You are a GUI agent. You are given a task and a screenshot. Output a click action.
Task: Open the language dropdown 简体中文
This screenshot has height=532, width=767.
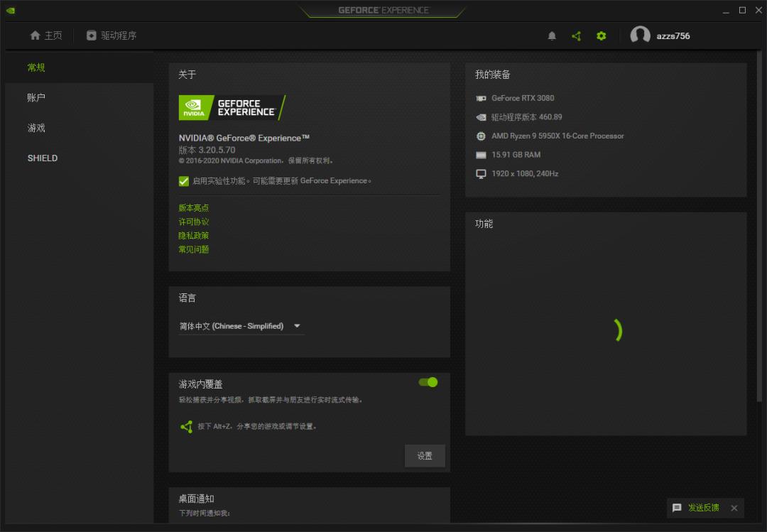241,325
